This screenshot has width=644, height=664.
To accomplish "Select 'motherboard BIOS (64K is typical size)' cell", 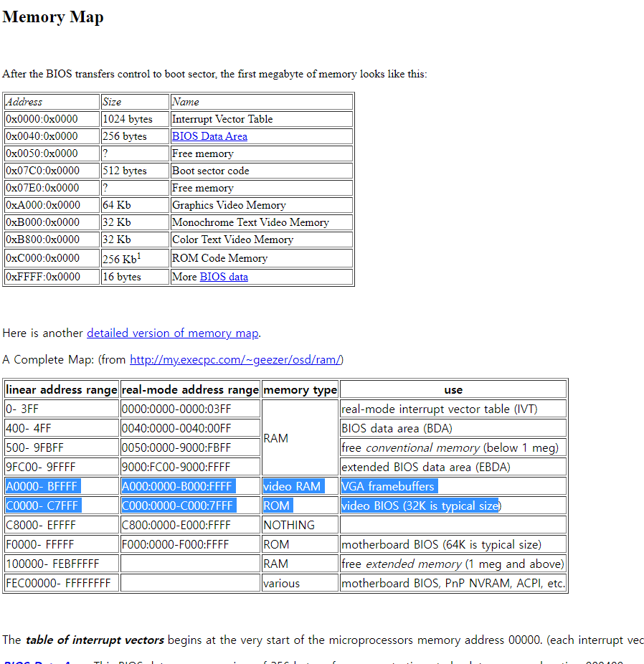I will (x=453, y=544).
